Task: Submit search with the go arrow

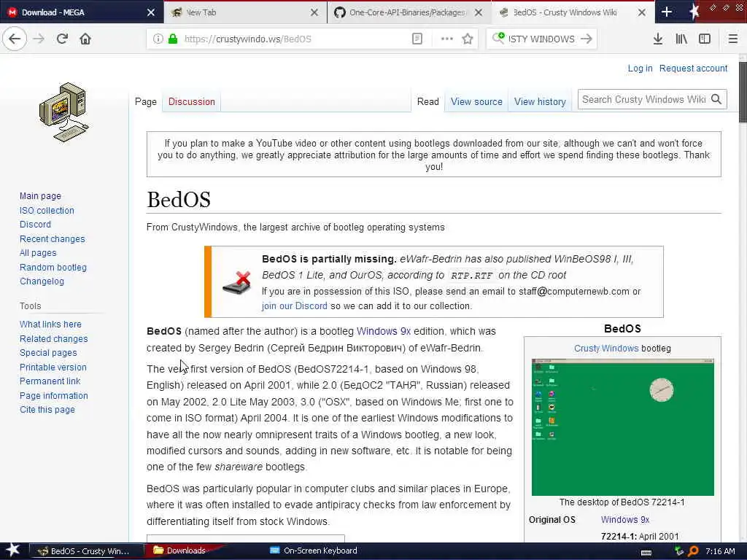Action: pyautogui.click(x=587, y=39)
